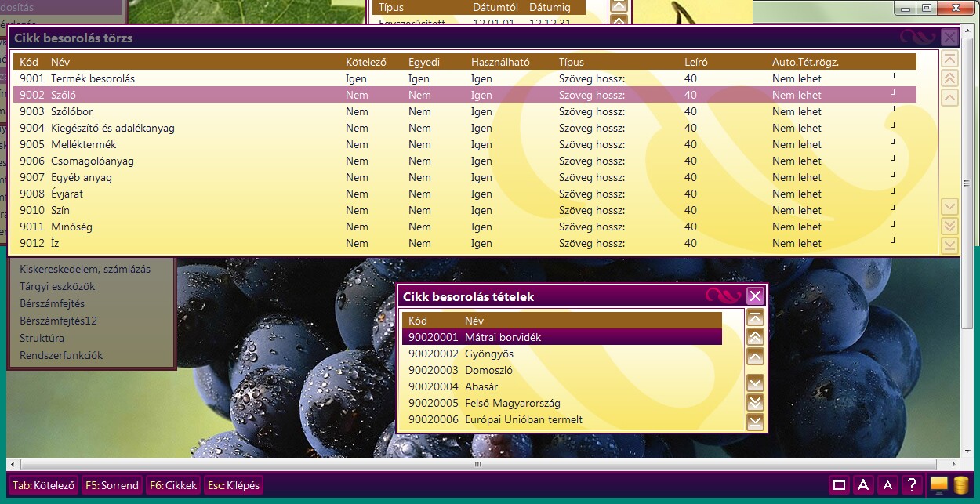Viewport: 980px width, 504px height.
Task: Click Leíró column header
Action: 696,62
